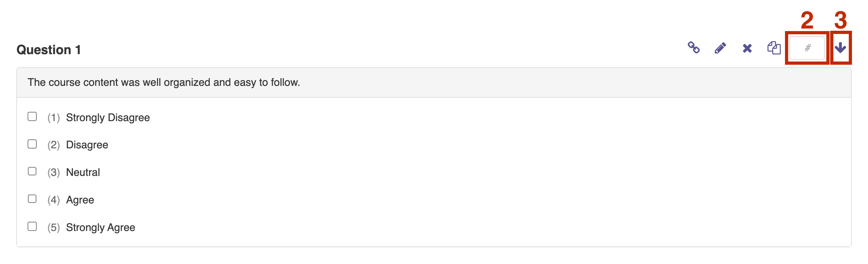This screenshot has width=868, height=264.
Task: Click the question number # input field
Action: [807, 48]
